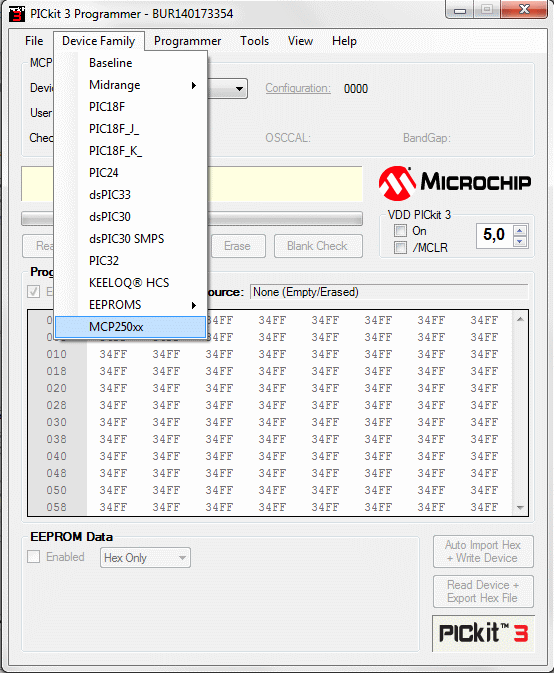Screen dimensions: 554x673
Task: Decrease VDD voltage with down arrow
Action: [520, 242]
